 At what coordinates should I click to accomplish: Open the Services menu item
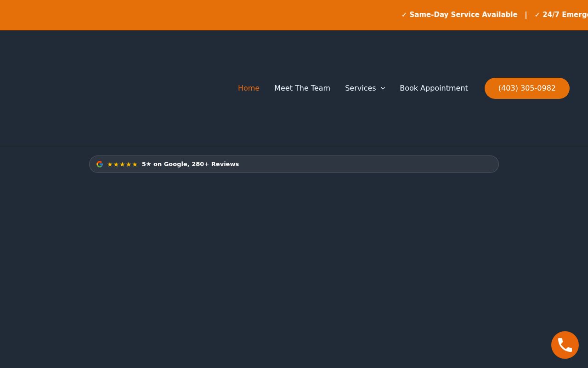pyautogui.click(x=361, y=88)
